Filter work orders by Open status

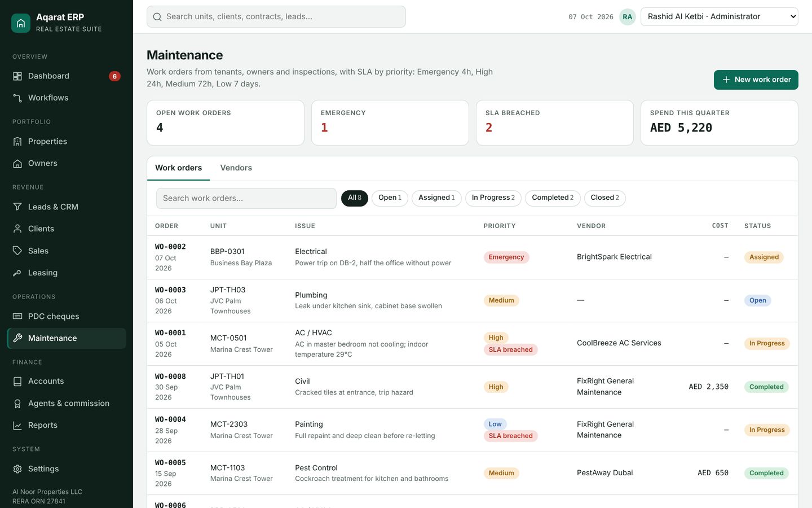click(390, 198)
